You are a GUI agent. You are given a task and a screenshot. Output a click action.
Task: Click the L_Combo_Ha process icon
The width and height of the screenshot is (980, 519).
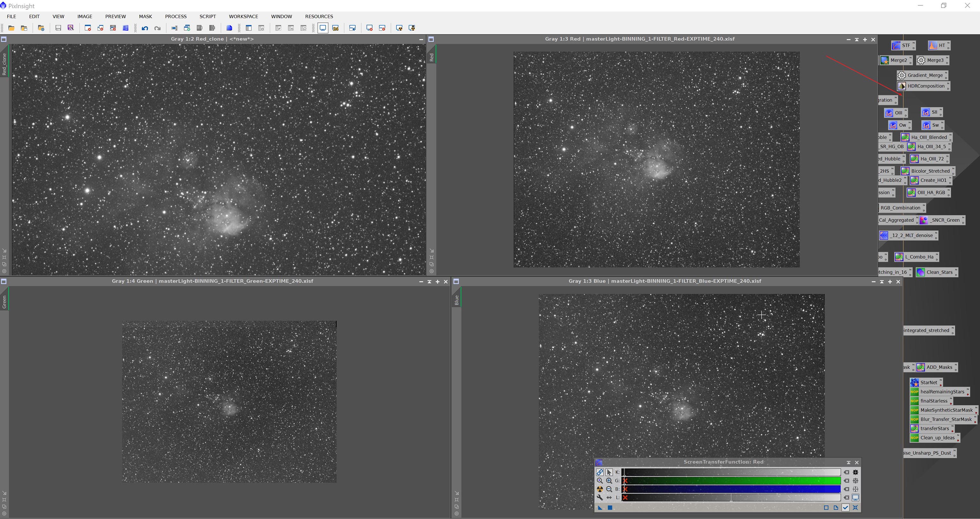[x=916, y=257]
